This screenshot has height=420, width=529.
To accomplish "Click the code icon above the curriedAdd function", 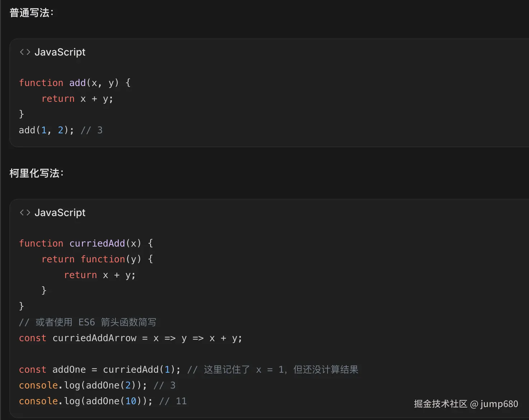I will coord(25,213).
